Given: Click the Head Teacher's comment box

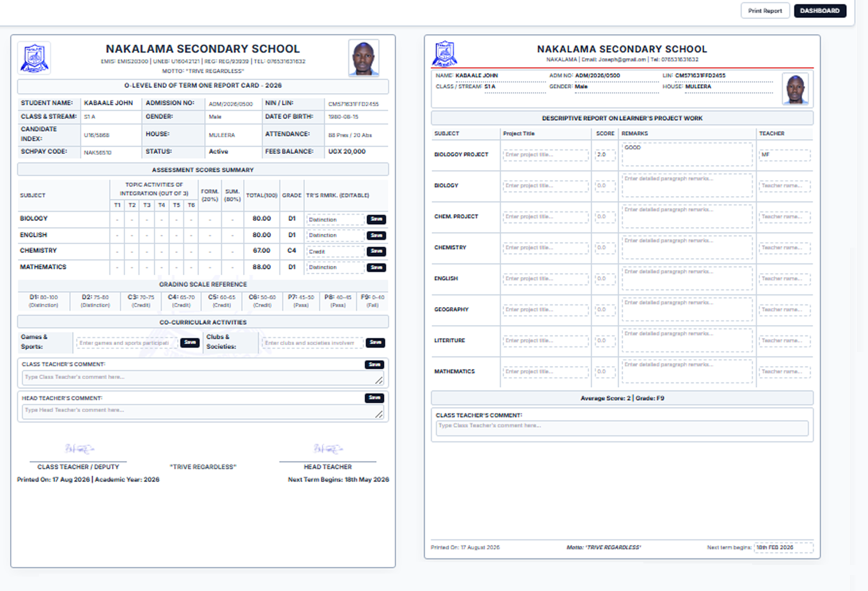Looking at the screenshot, I should coord(203,411).
